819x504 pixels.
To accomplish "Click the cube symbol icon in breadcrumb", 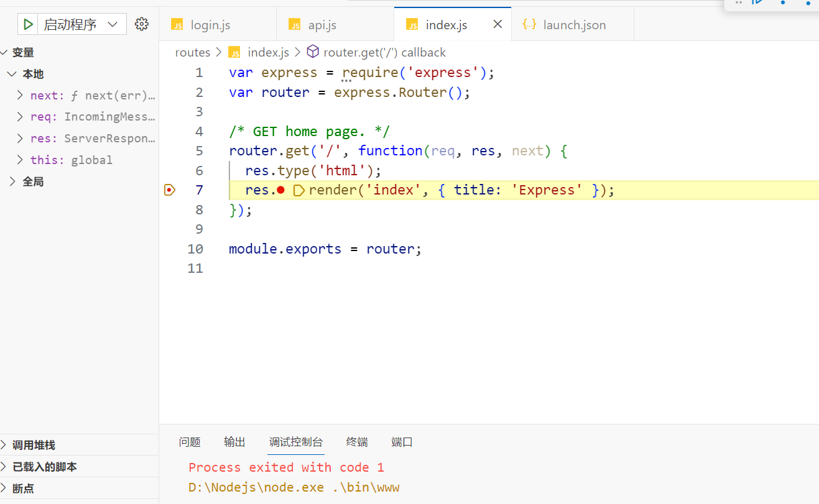I will pos(313,52).
